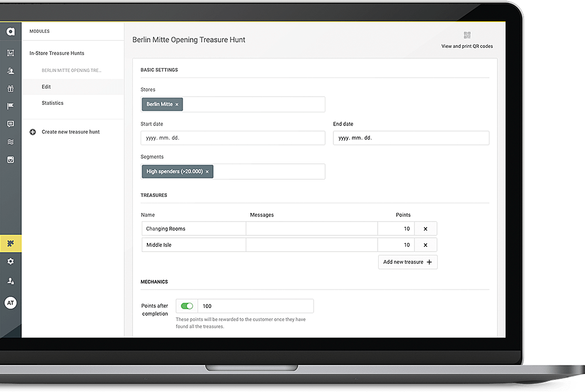The width and height of the screenshot is (585, 392).
Task: Select BERLIN MITTE OPENING TRE… entry
Action: coord(71,70)
